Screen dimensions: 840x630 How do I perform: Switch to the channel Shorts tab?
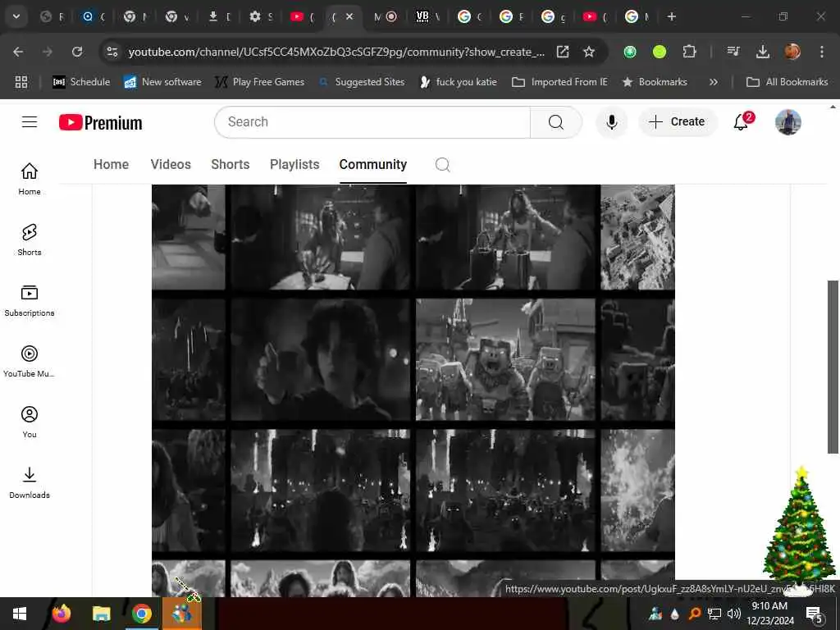[231, 164]
